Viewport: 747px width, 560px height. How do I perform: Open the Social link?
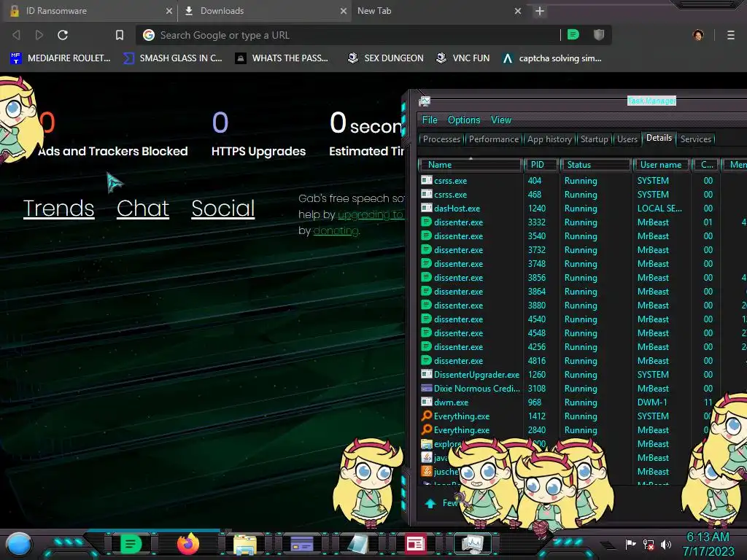tap(223, 208)
